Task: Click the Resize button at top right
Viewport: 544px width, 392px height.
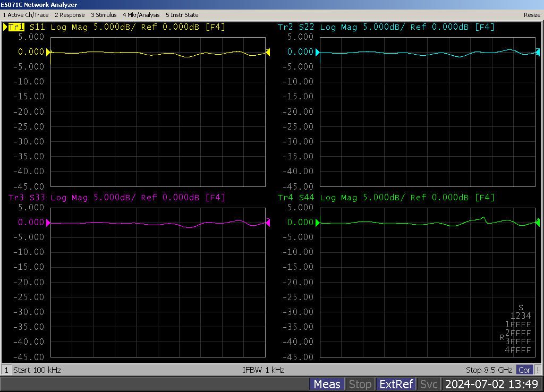Action: [532, 15]
